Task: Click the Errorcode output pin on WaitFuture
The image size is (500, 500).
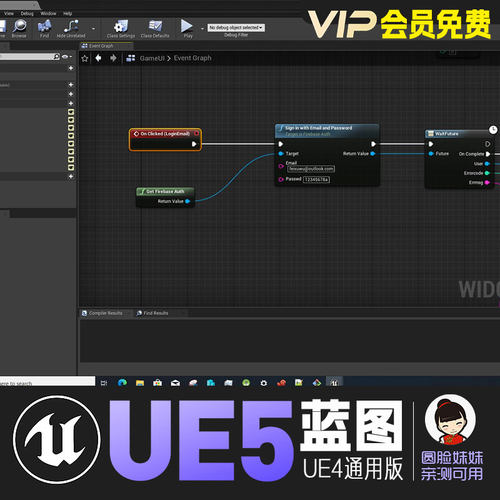Action: pyautogui.click(x=487, y=173)
